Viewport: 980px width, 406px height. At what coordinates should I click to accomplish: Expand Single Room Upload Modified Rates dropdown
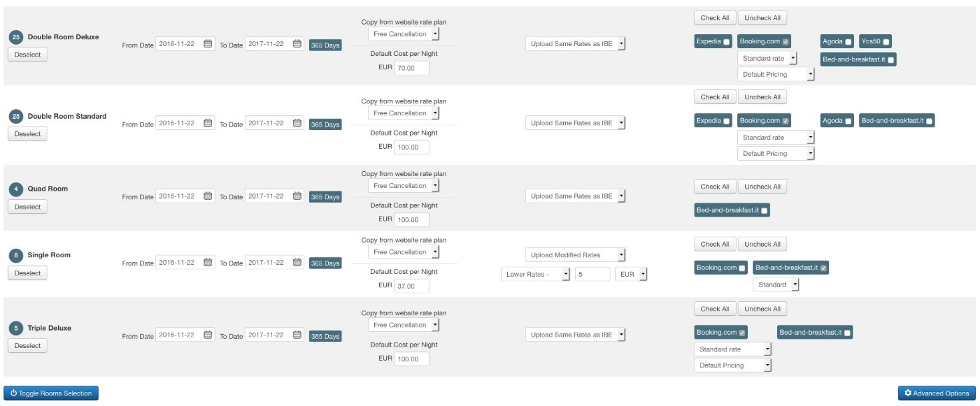coord(575,255)
